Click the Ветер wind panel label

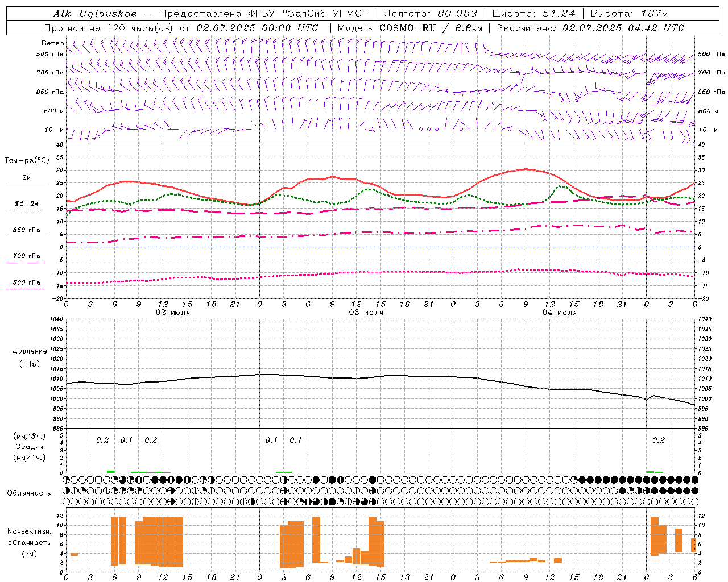(x=52, y=43)
